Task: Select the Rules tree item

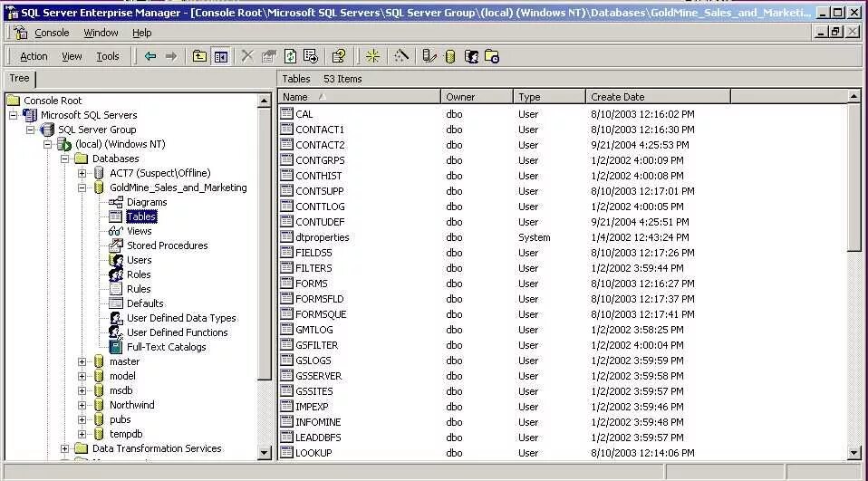Action: [x=139, y=289]
